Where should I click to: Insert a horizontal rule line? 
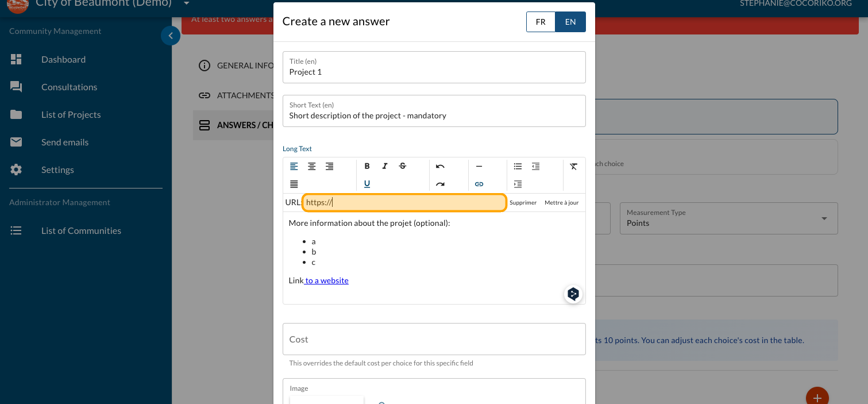479,166
